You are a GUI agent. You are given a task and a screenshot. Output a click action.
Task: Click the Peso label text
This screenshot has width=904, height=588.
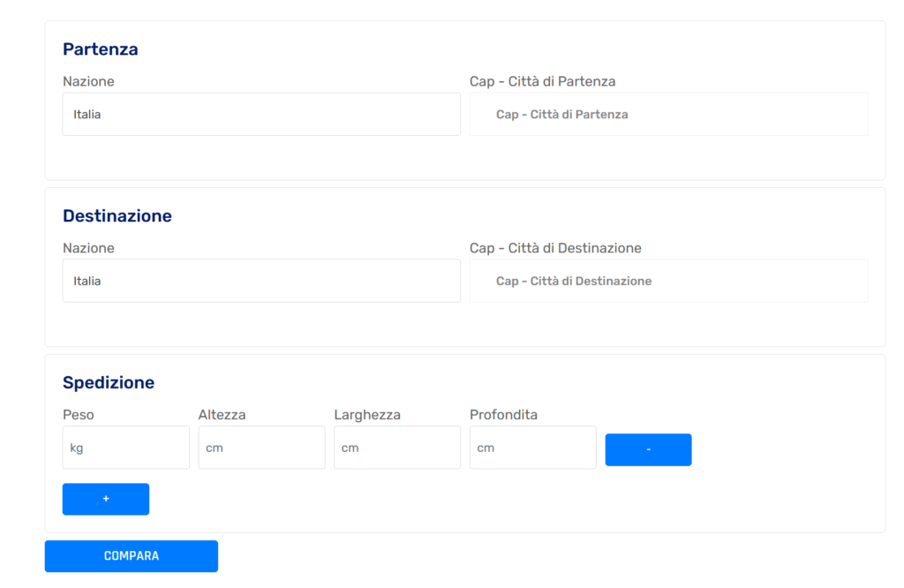point(79,415)
